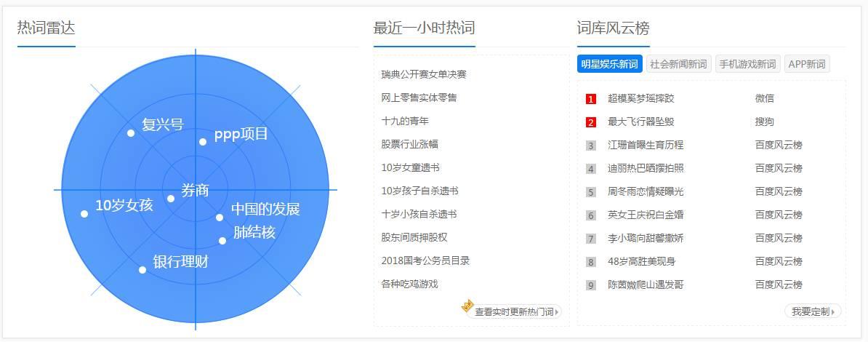Click the gray rank 8 badge
This screenshot has height=342, width=868.
pos(590,262)
